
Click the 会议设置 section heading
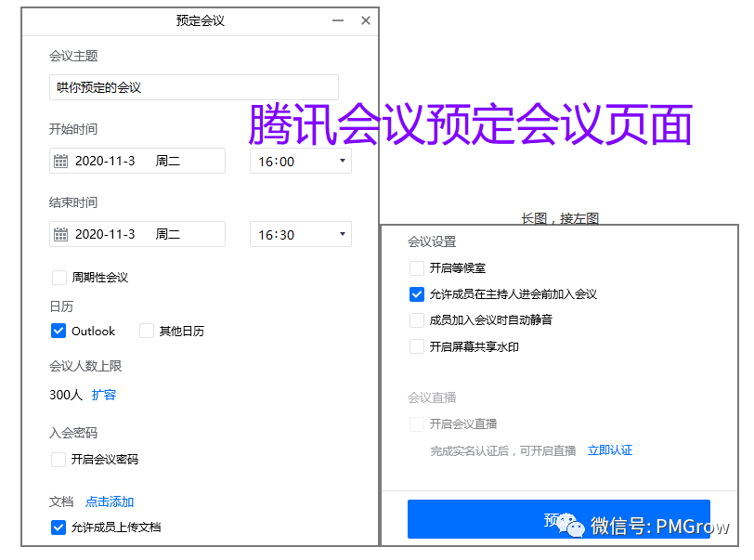pos(432,241)
